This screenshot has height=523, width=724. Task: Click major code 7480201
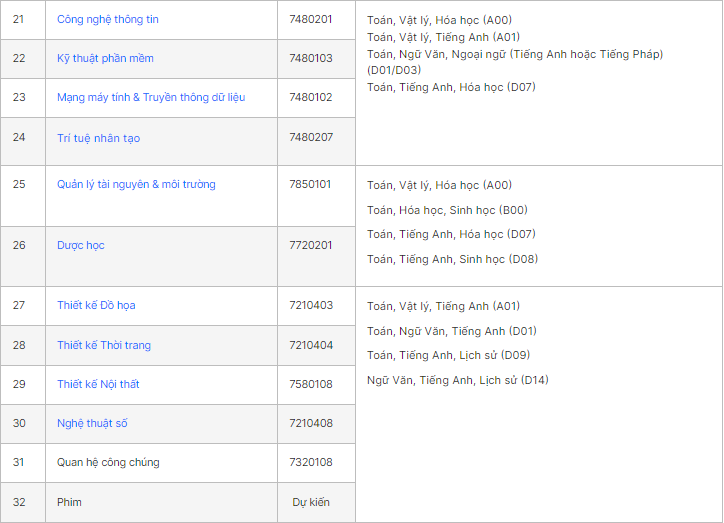pyautogui.click(x=311, y=20)
